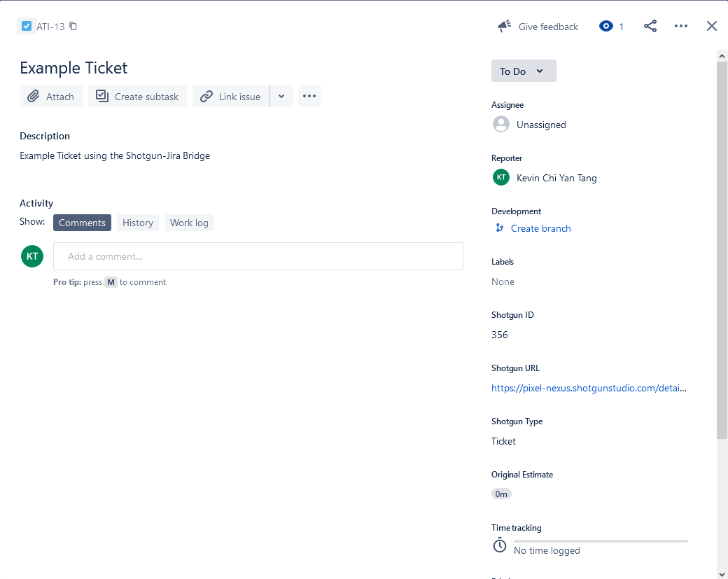
Task: Open the ellipsis menu beside Link issue
Action: coord(309,97)
